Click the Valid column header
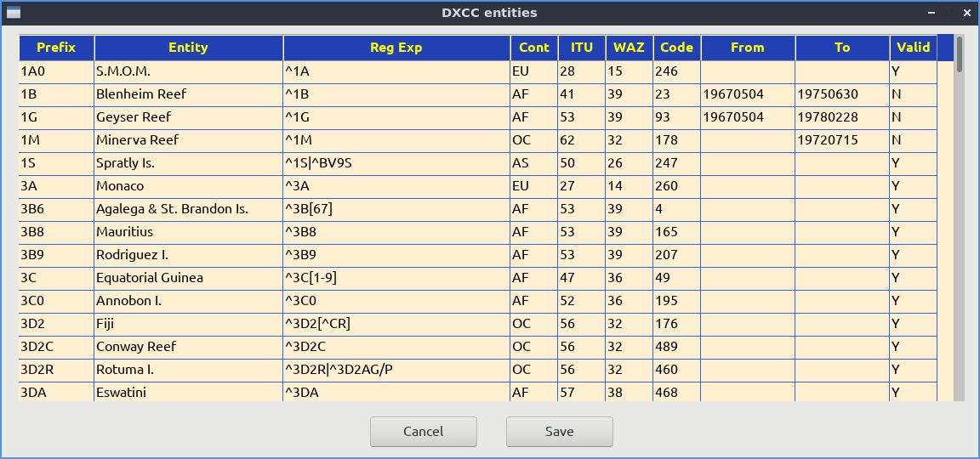Screen dimensions: 980x459 click(913, 48)
